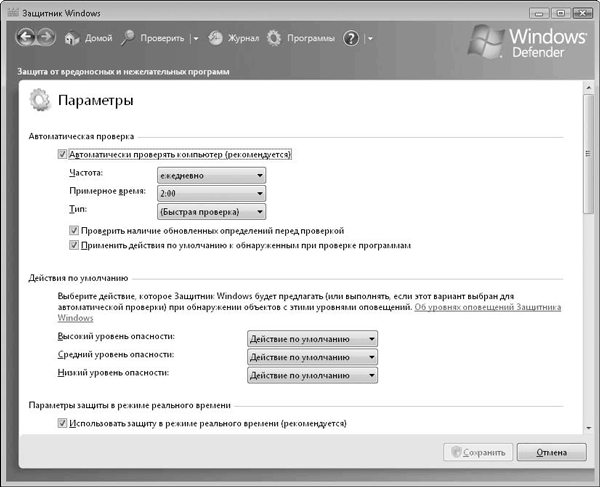Toggle Автоматически проверять компьютер checkbox
Image resolution: width=600 pixels, height=487 pixels.
[63, 155]
